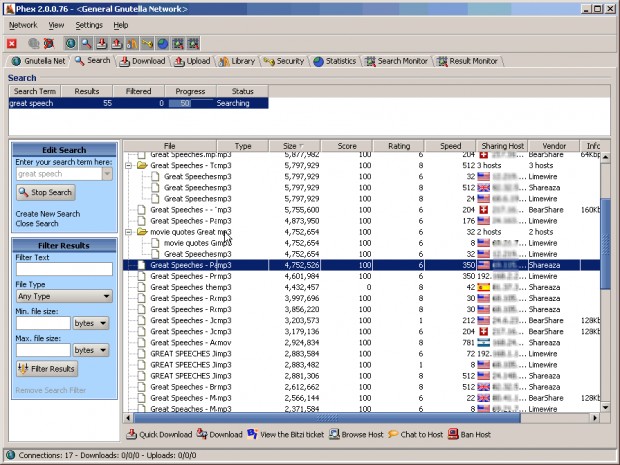Click the Search magnifier icon in toolbar

86,44
